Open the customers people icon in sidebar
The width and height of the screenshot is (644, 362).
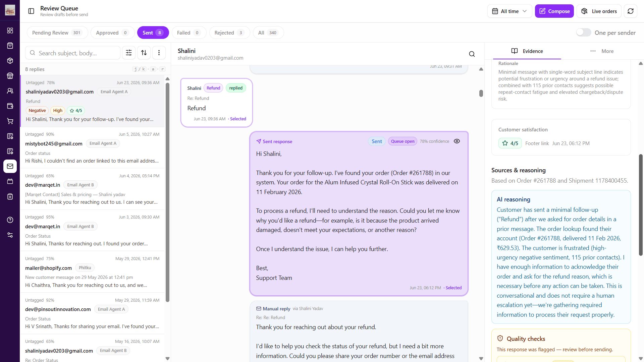[10, 91]
